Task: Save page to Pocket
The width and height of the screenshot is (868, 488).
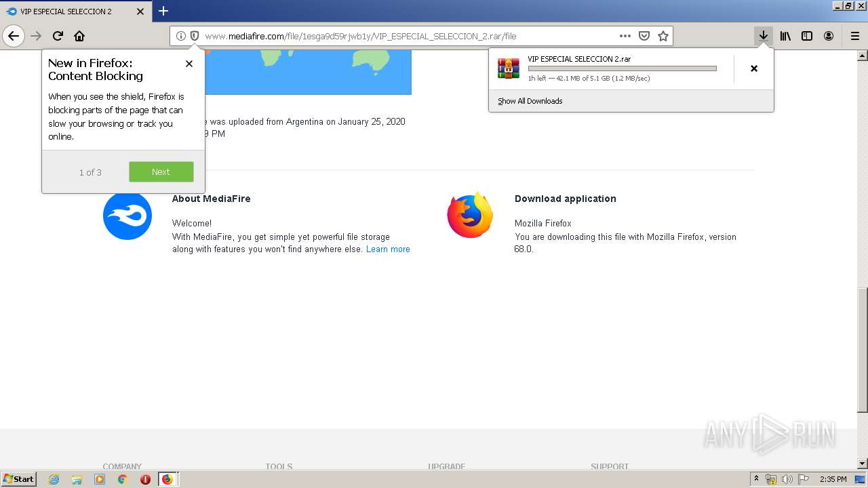Action: 644,36
